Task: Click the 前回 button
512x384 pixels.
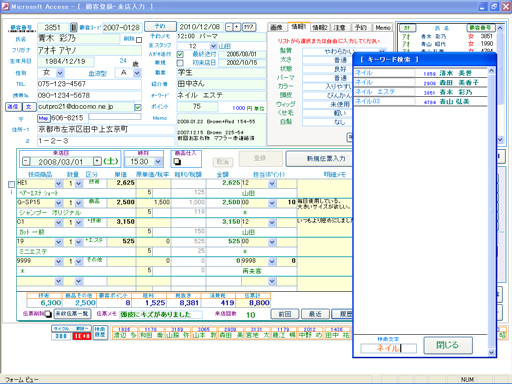Action: (285, 314)
